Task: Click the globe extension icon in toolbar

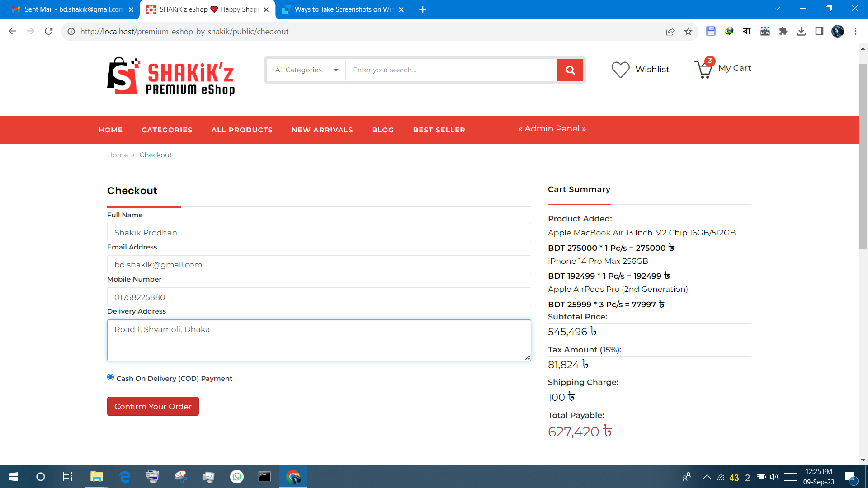Action: click(x=729, y=31)
